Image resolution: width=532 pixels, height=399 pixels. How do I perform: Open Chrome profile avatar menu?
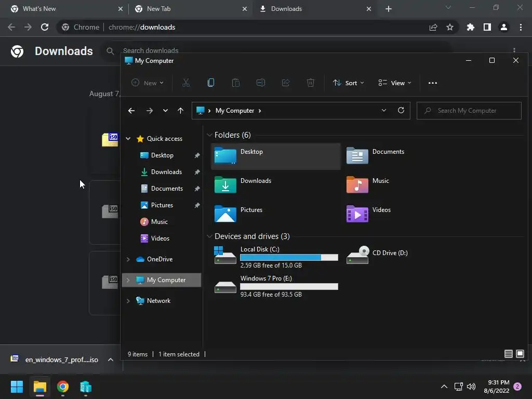point(504,27)
